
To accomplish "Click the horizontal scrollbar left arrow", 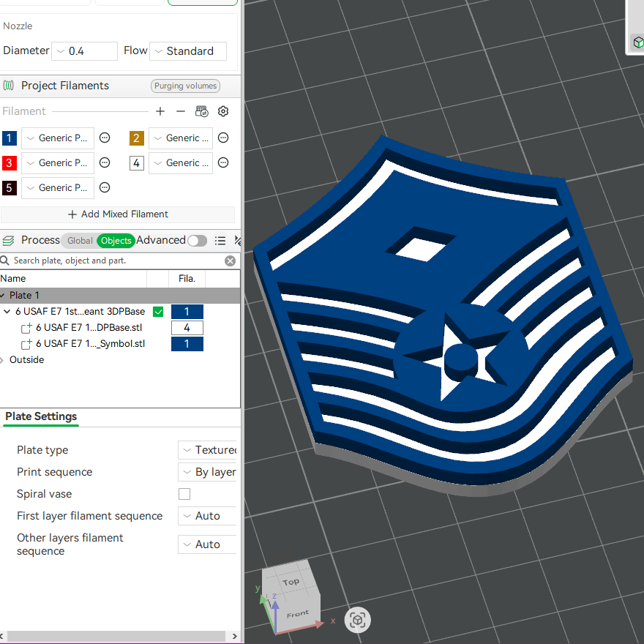I will click(2, 636).
